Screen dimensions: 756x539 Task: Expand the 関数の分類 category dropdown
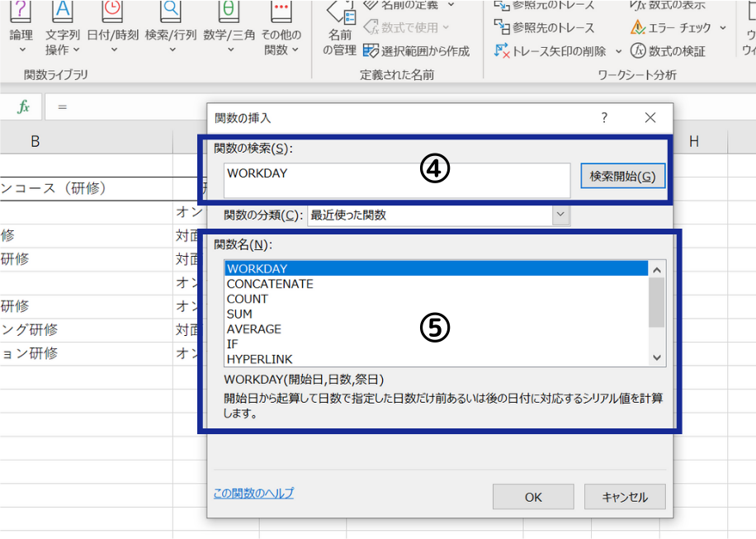click(x=561, y=215)
